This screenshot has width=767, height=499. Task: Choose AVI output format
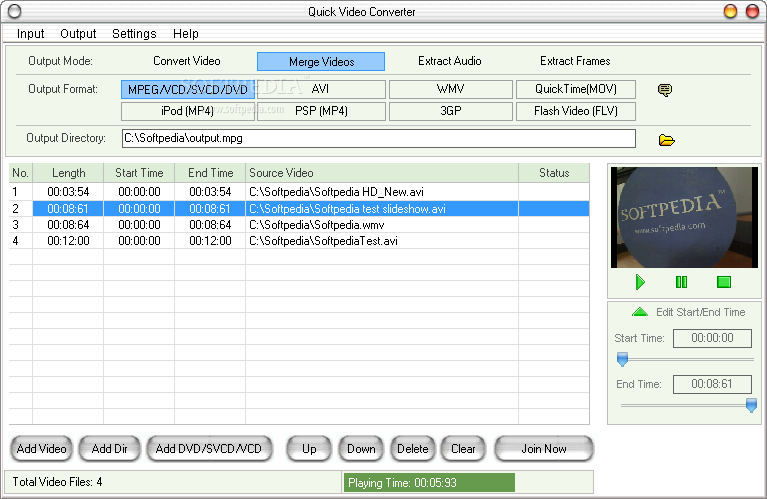pyautogui.click(x=321, y=90)
